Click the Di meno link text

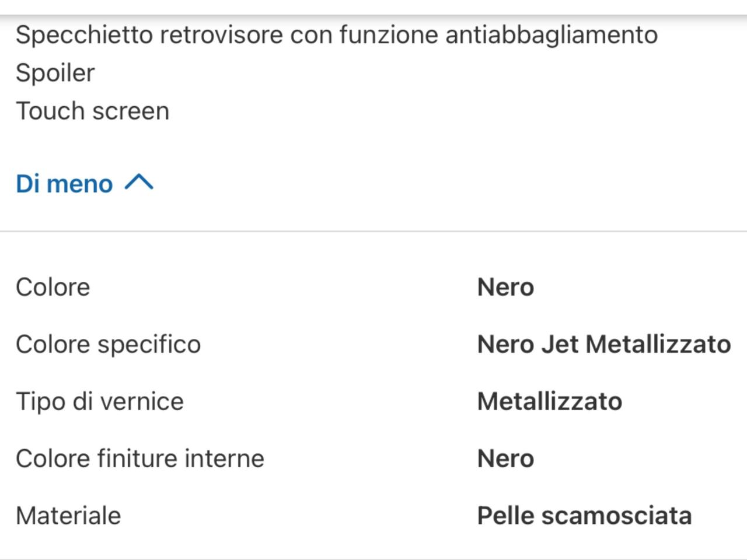tap(64, 184)
